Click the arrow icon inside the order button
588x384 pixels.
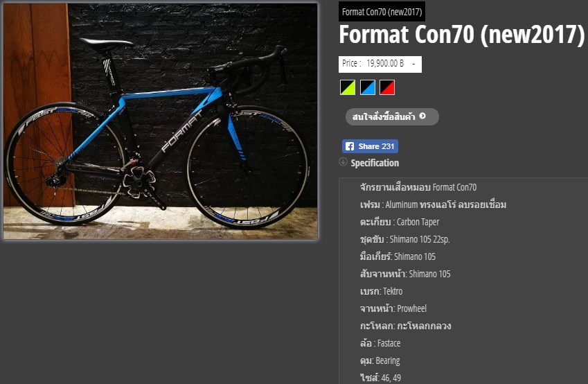pyautogui.click(x=422, y=116)
